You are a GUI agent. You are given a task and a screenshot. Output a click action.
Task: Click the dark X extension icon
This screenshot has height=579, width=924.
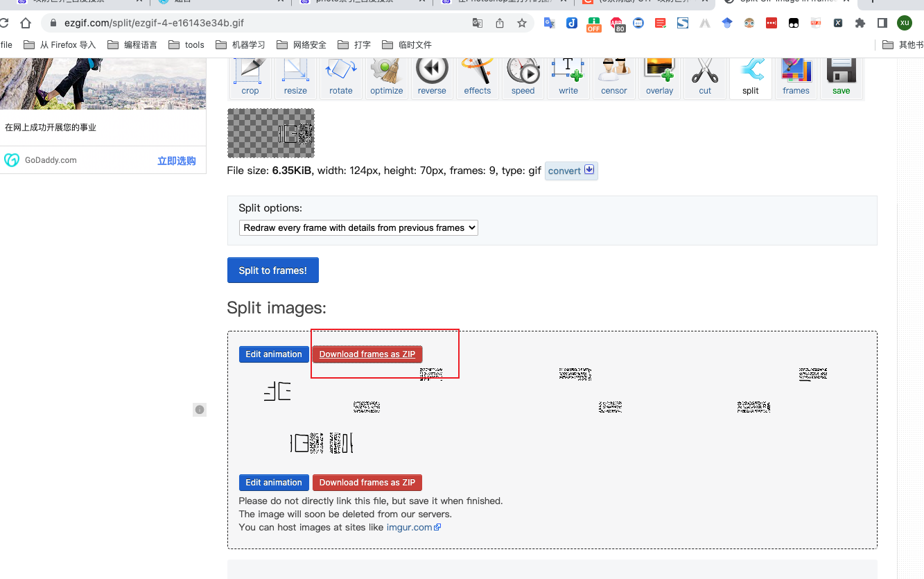838,23
